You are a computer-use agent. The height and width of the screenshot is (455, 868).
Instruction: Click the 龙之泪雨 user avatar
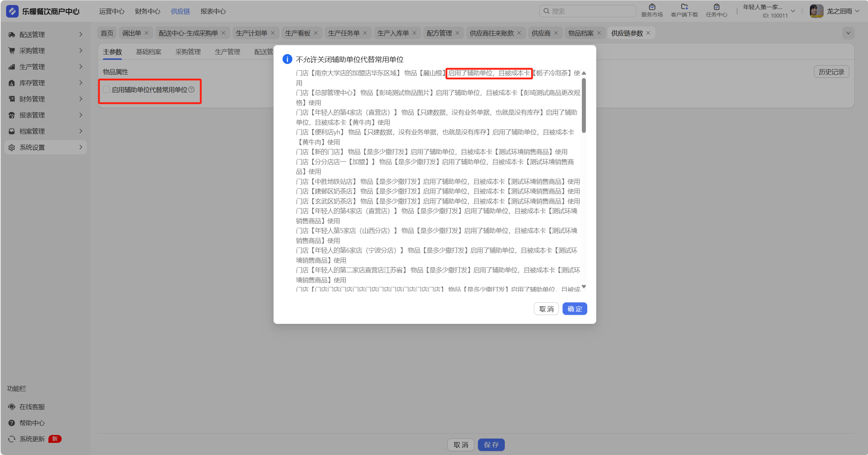tap(816, 11)
